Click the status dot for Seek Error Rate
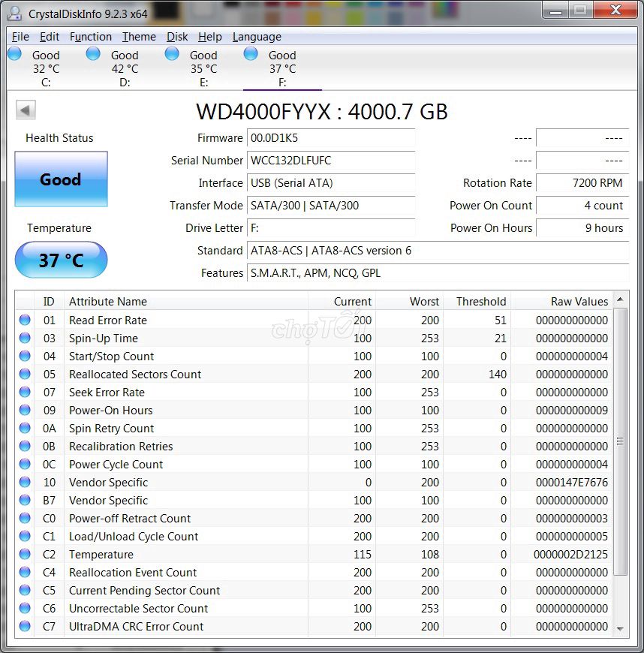The height and width of the screenshot is (653, 644). (x=25, y=392)
